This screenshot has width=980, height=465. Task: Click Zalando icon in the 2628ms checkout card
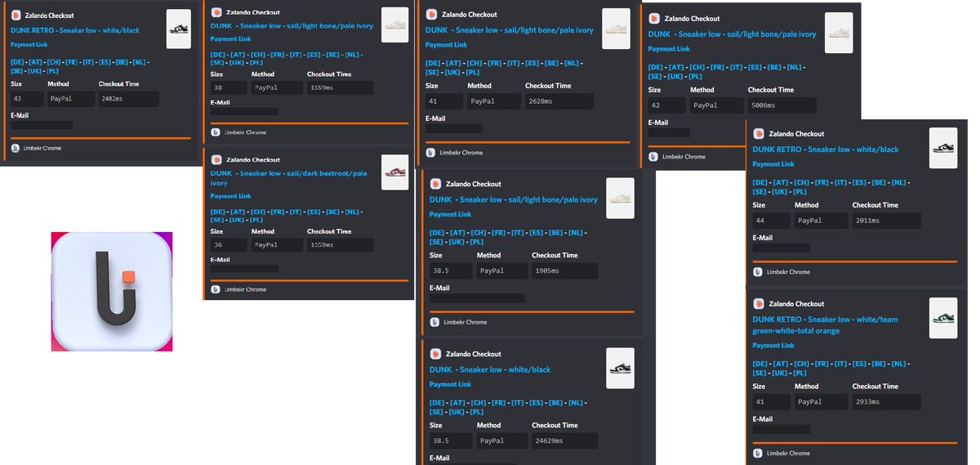432,15
